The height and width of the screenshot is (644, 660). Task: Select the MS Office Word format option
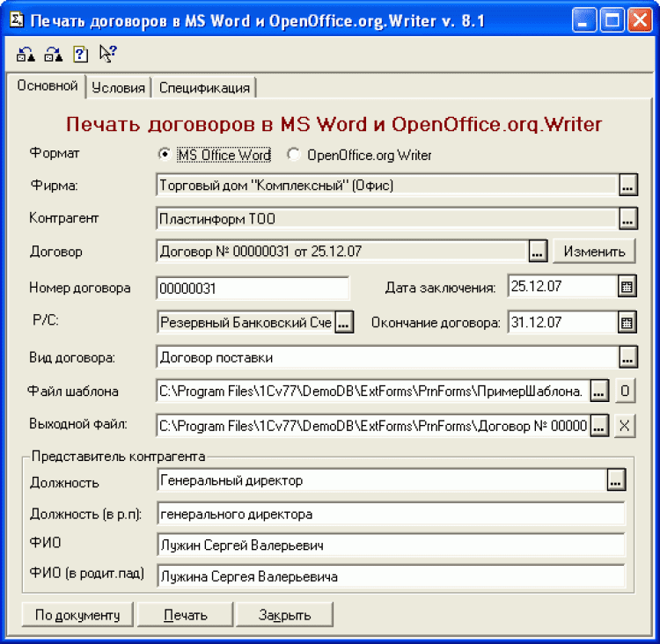(x=215, y=155)
